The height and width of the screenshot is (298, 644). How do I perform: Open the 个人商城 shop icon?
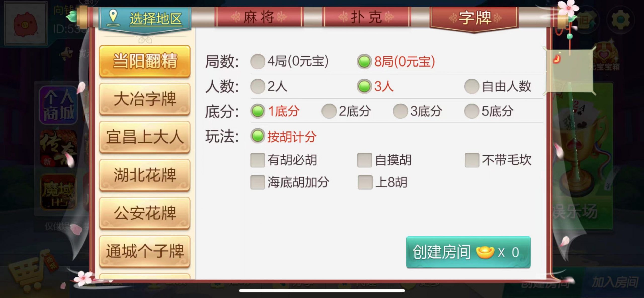tap(58, 105)
